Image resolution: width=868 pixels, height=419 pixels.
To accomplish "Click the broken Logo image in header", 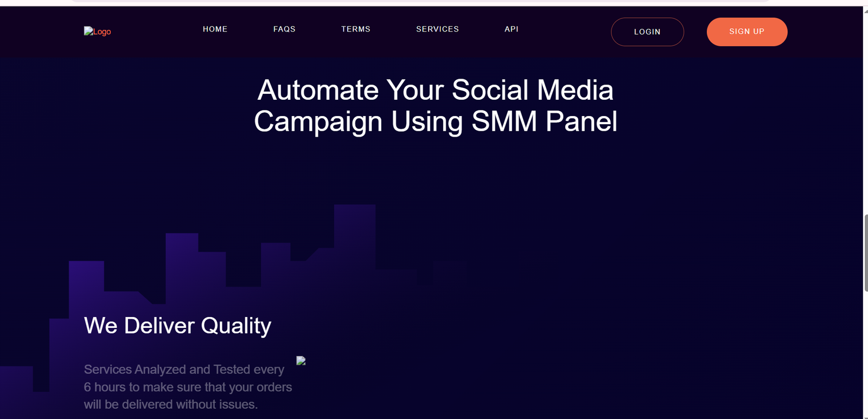I will coord(97,31).
